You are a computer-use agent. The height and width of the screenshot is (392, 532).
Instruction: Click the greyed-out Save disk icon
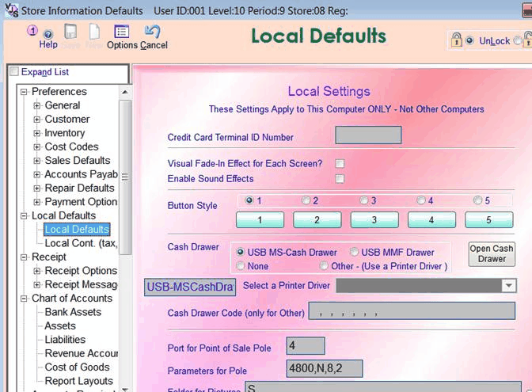tap(71, 32)
